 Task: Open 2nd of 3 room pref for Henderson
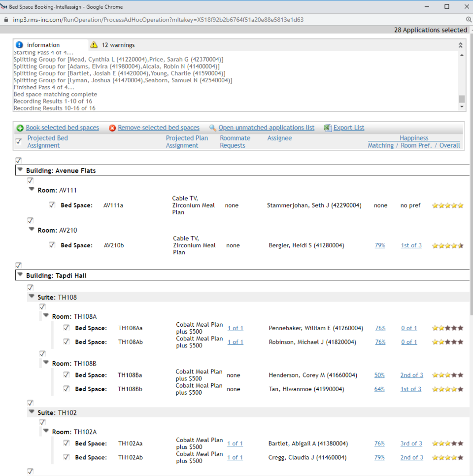pyautogui.click(x=412, y=375)
